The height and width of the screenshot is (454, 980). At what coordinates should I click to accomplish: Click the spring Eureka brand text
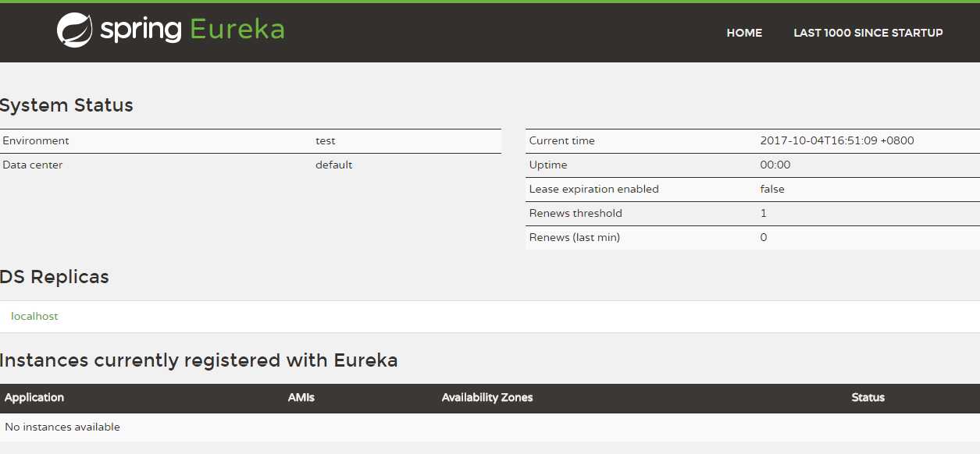pos(192,30)
